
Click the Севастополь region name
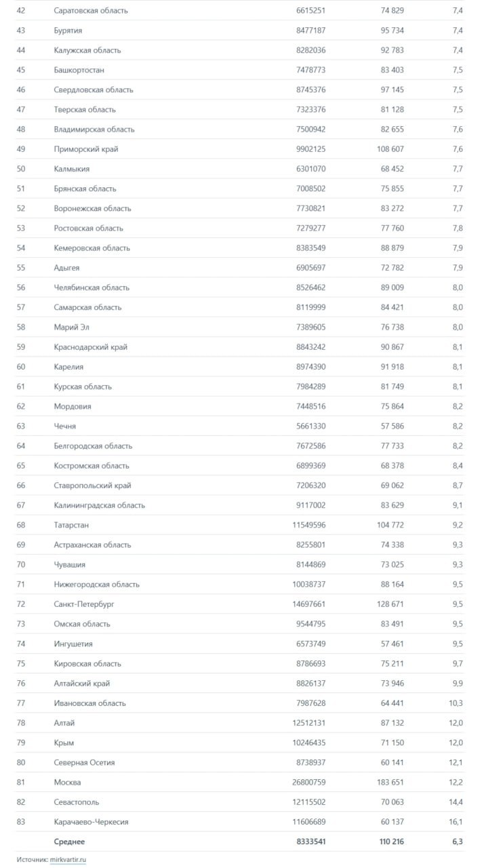pyautogui.click(x=77, y=802)
